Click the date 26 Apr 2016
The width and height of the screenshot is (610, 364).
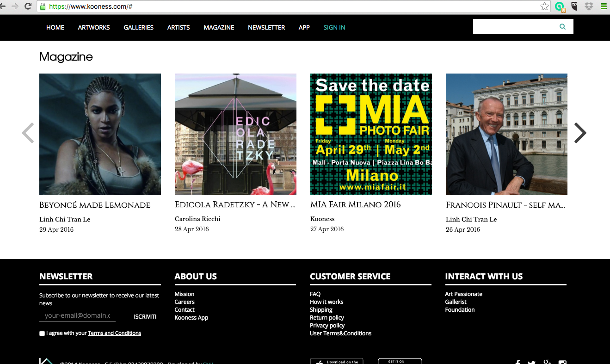(x=463, y=229)
